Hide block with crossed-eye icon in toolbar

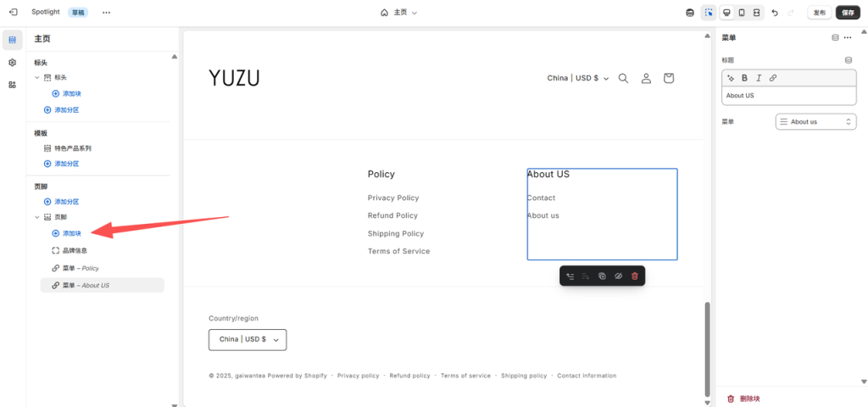click(x=618, y=276)
